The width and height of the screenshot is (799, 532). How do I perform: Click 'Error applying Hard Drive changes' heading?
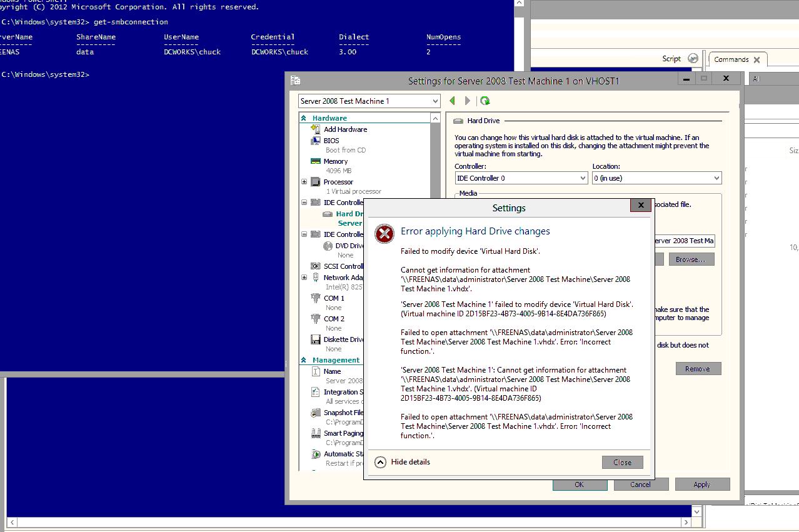475,231
